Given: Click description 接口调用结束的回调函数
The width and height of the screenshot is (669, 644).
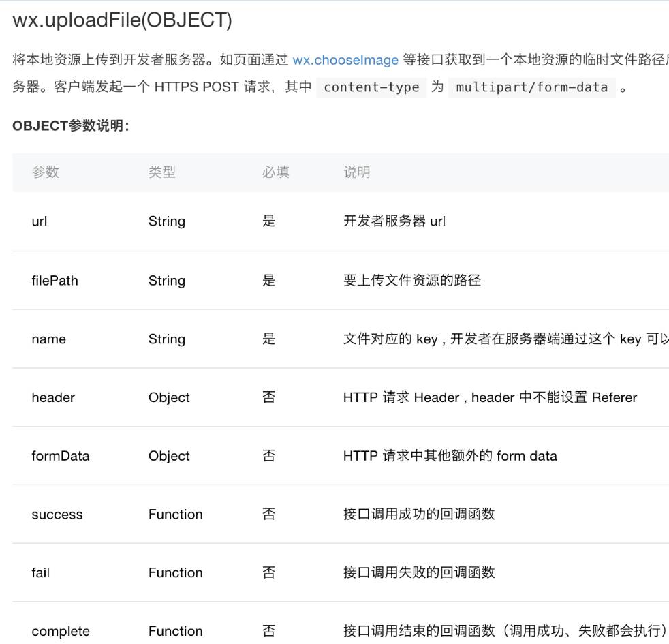Looking at the screenshot, I should tap(506, 630).
